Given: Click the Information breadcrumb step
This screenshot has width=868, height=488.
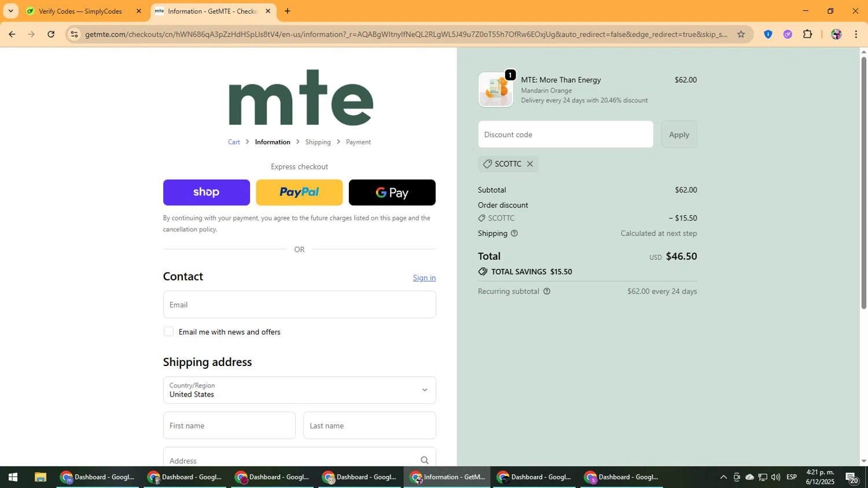Looking at the screenshot, I should [x=273, y=142].
